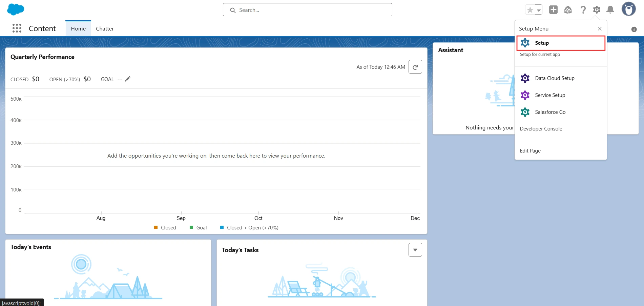Click the Assistant panel title

(x=451, y=50)
